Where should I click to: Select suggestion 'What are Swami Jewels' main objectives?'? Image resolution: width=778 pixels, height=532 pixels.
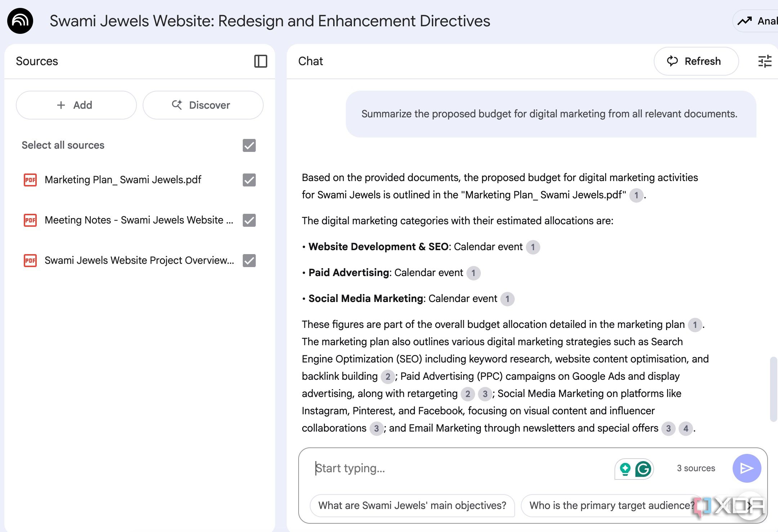pyautogui.click(x=412, y=505)
